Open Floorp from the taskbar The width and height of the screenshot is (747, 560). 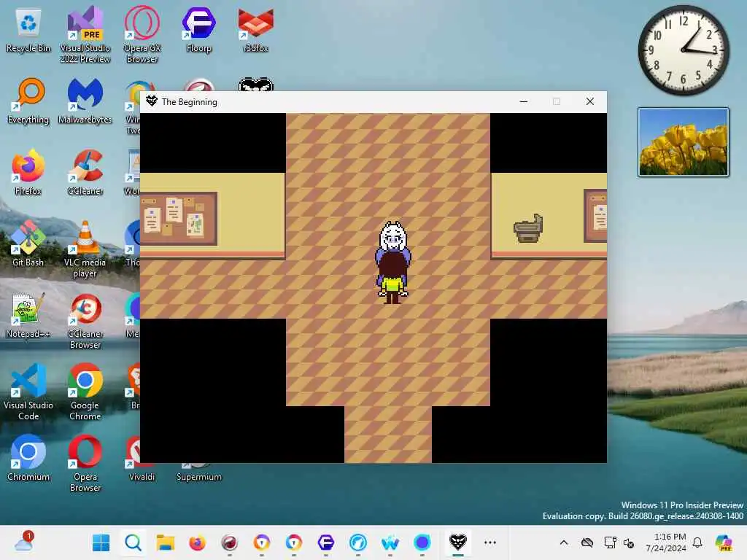coord(326,542)
